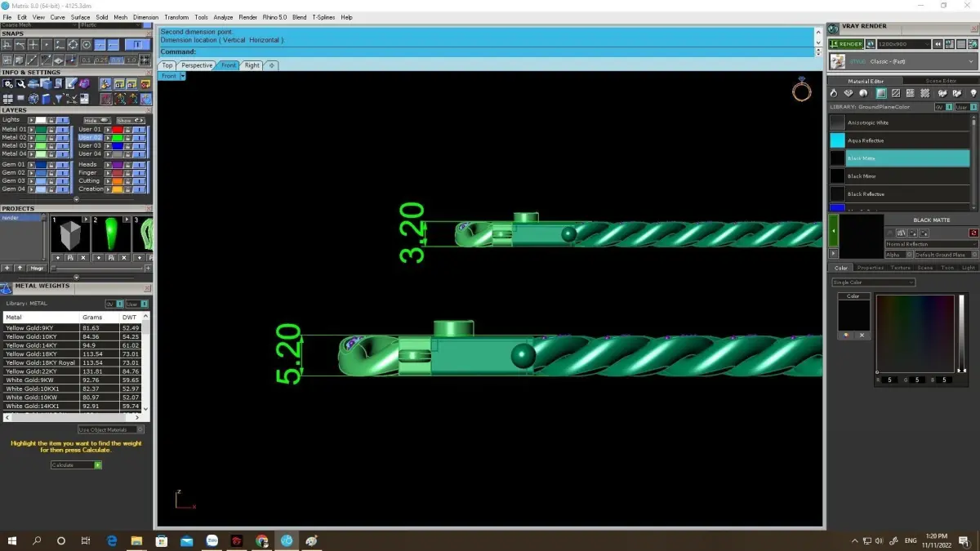Image resolution: width=980 pixels, height=551 pixels.
Task: Click the four-viewport layout icon
Action: coord(8,99)
